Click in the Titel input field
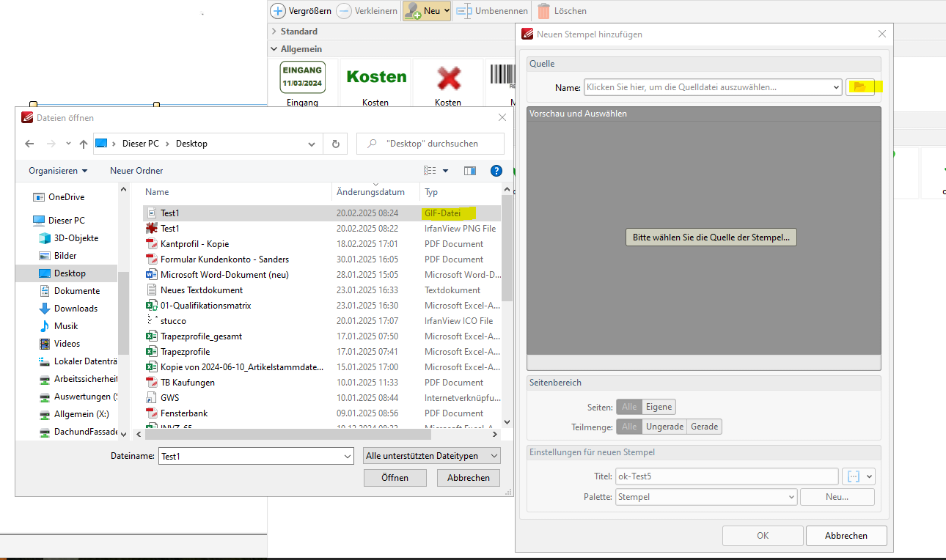Image resolution: width=946 pixels, height=560 pixels. 726,476
